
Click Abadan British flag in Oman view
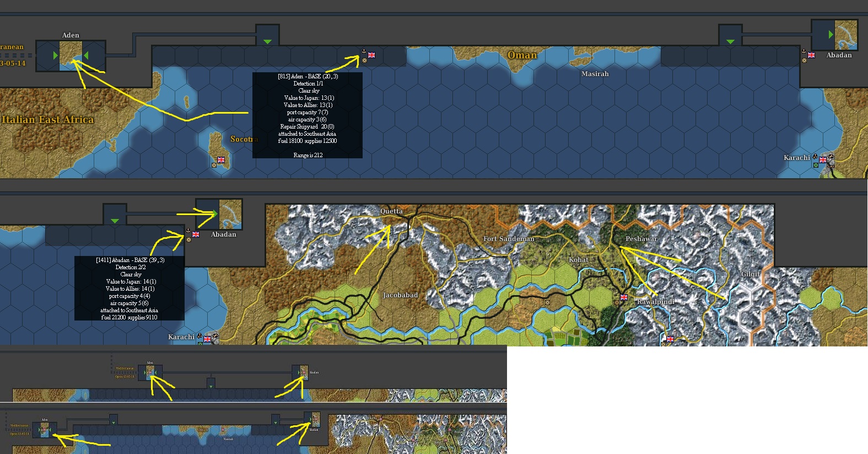pyautogui.click(x=811, y=55)
